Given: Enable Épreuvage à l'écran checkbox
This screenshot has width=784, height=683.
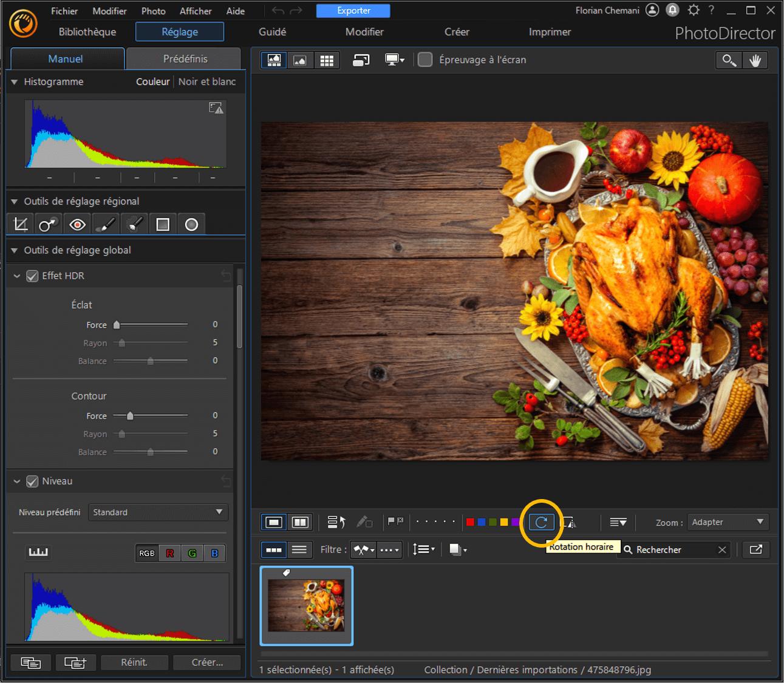Looking at the screenshot, I should (x=426, y=59).
